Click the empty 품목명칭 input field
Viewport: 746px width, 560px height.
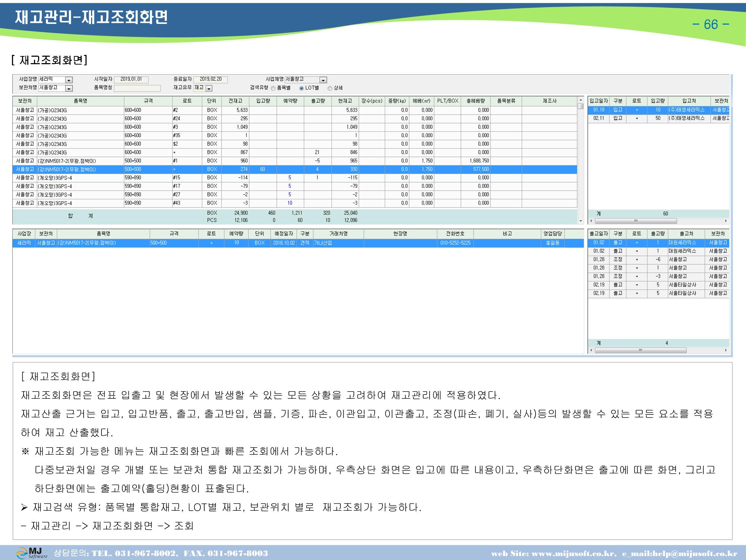(x=137, y=88)
